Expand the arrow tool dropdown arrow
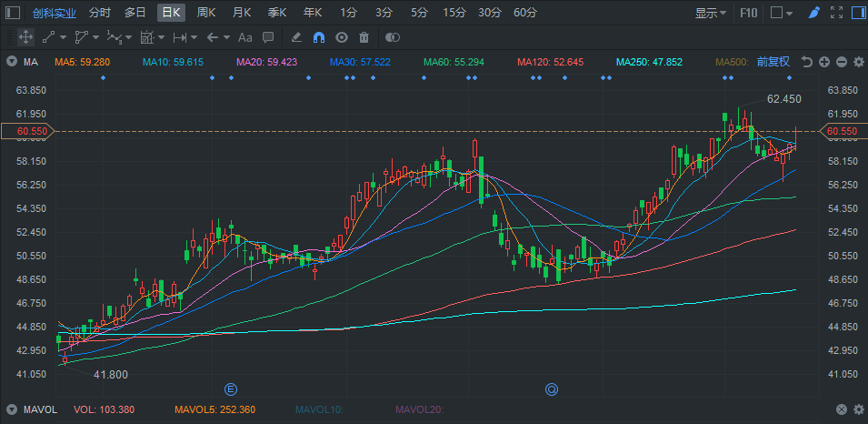 point(226,37)
